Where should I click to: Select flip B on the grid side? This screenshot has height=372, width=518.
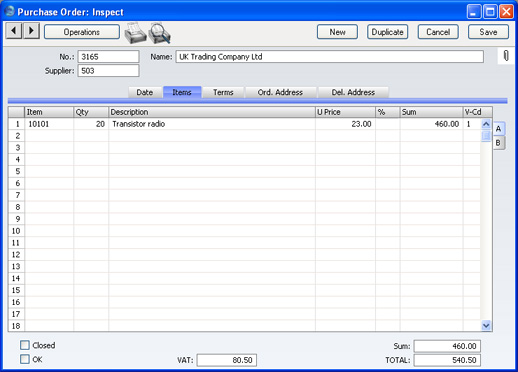(499, 143)
